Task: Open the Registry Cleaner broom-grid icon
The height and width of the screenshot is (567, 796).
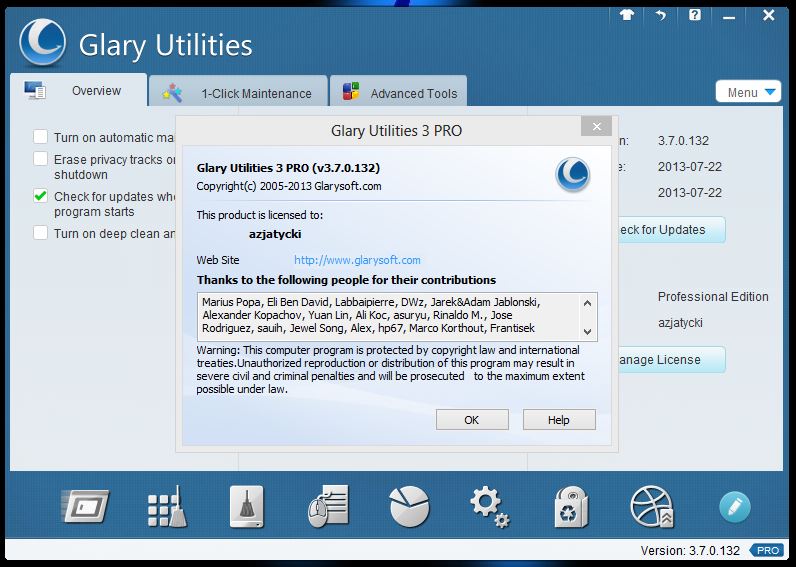Action: [167, 507]
